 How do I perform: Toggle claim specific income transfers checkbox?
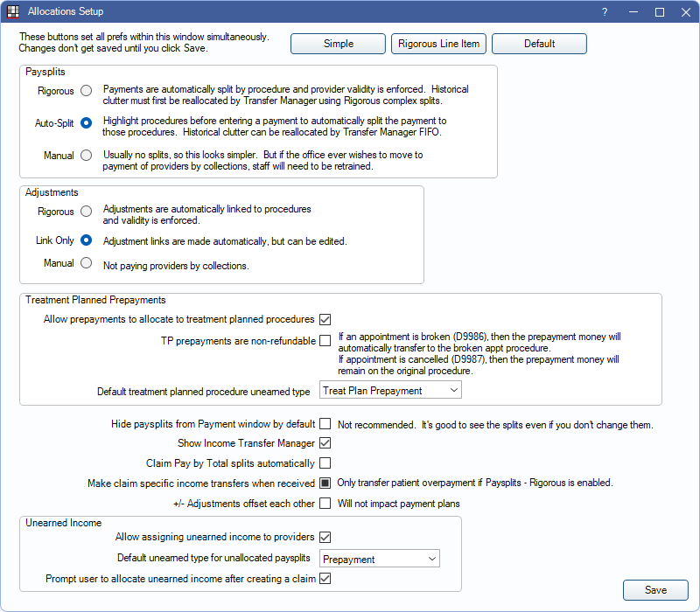325,483
